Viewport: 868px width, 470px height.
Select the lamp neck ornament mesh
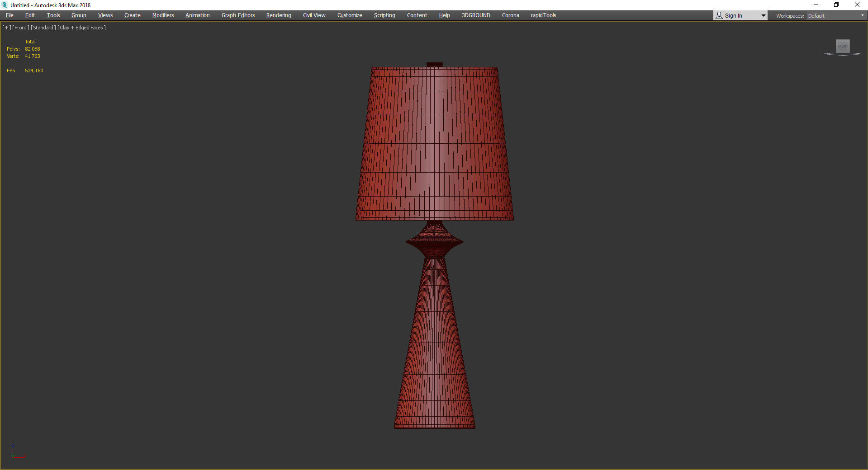click(x=434, y=240)
